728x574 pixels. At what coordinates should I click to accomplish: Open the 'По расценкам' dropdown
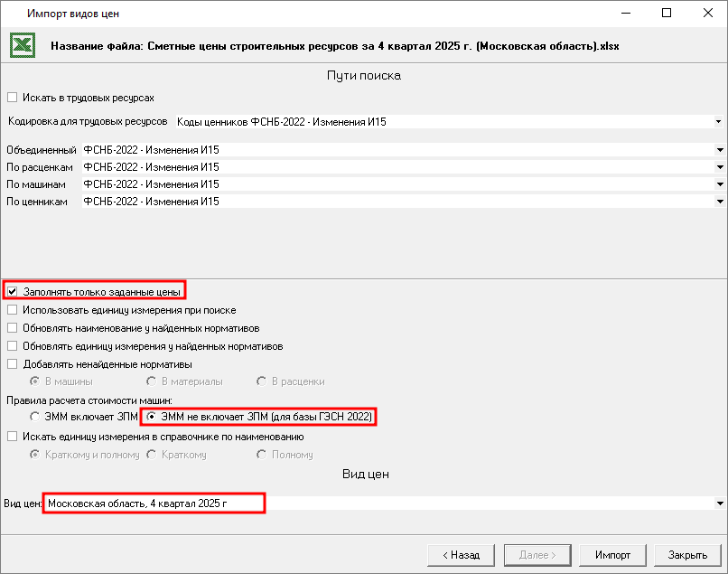point(720,167)
